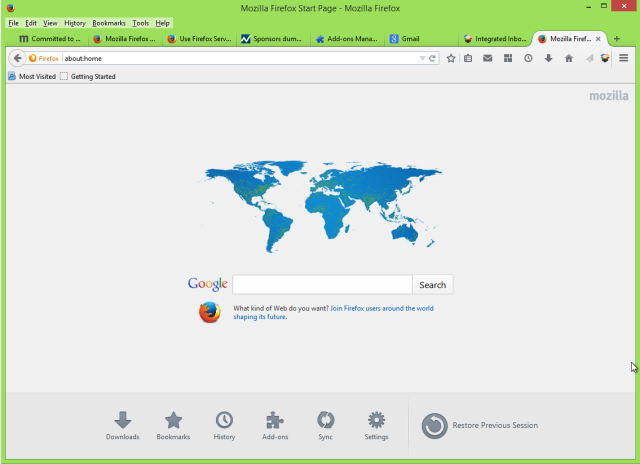Open the View menu
640x464 pixels.
pos(50,23)
